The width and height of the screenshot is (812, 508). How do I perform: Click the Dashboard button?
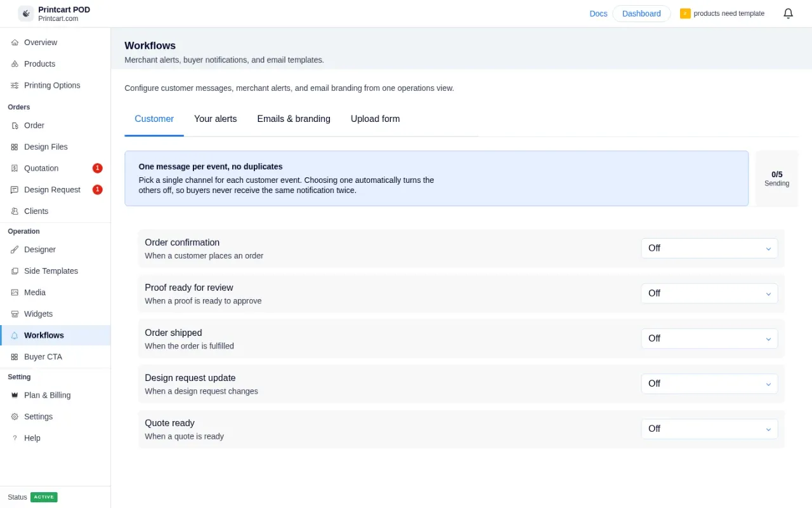(641, 13)
